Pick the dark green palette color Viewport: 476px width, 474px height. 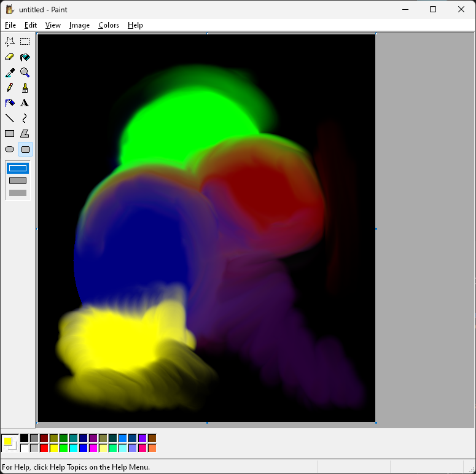click(x=64, y=438)
